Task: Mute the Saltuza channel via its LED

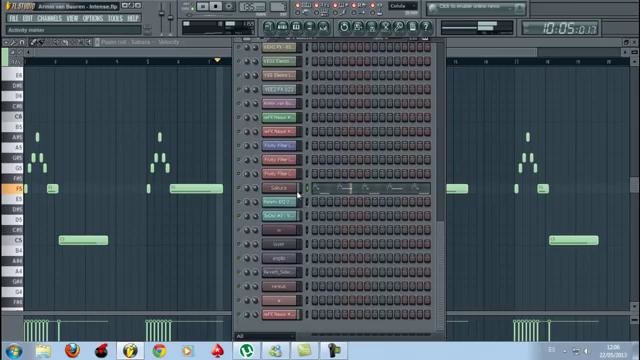Action: (x=239, y=188)
